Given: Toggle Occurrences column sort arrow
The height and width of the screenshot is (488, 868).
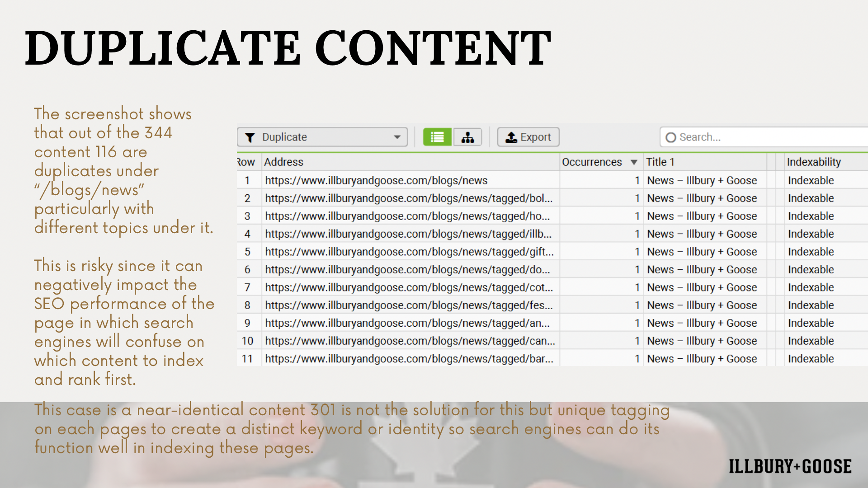Looking at the screenshot, I should click(x=634, y=162).
